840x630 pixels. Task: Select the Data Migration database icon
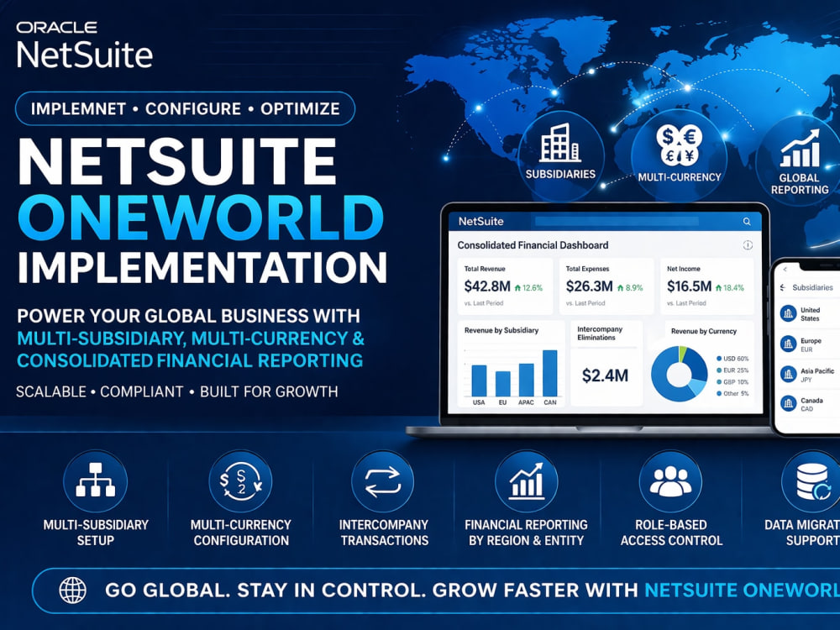(811, 480)
